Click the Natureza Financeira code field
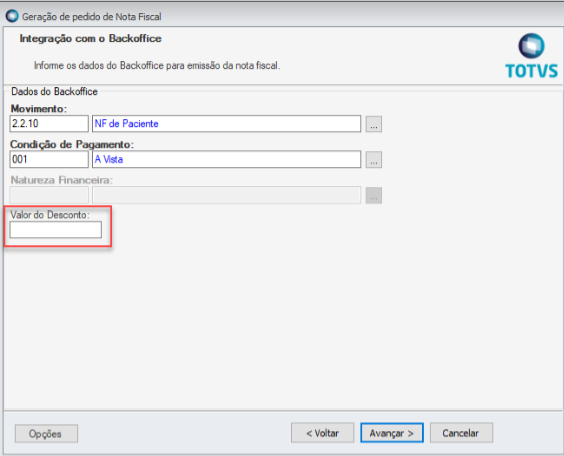The width and height of the screenshot is (564, 456). [x=49, y=195]
